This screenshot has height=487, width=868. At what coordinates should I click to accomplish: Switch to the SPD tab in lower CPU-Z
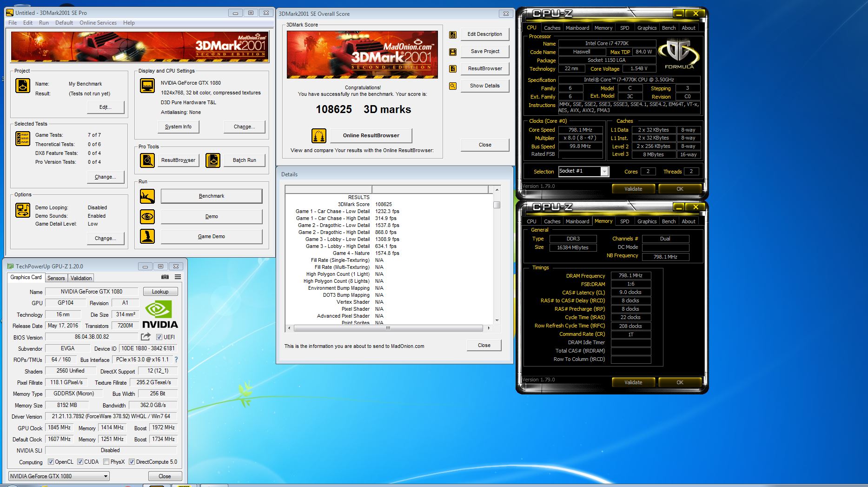click(625, 221)
